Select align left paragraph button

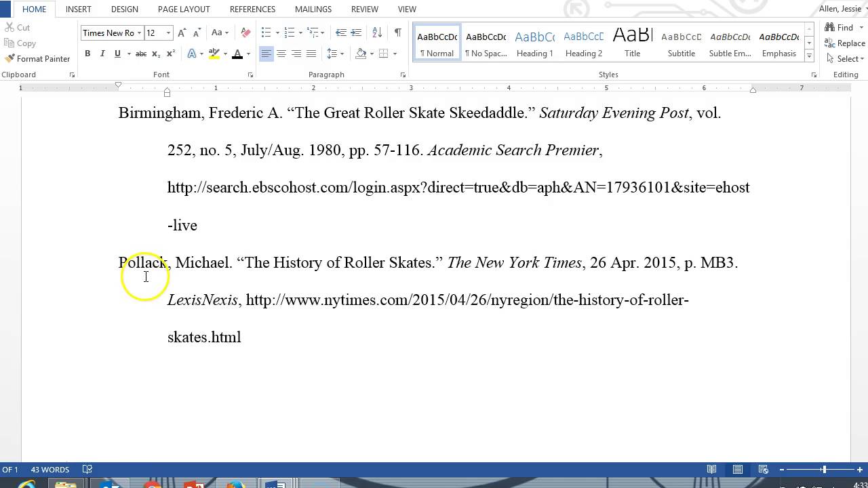[x=267, y=54]
